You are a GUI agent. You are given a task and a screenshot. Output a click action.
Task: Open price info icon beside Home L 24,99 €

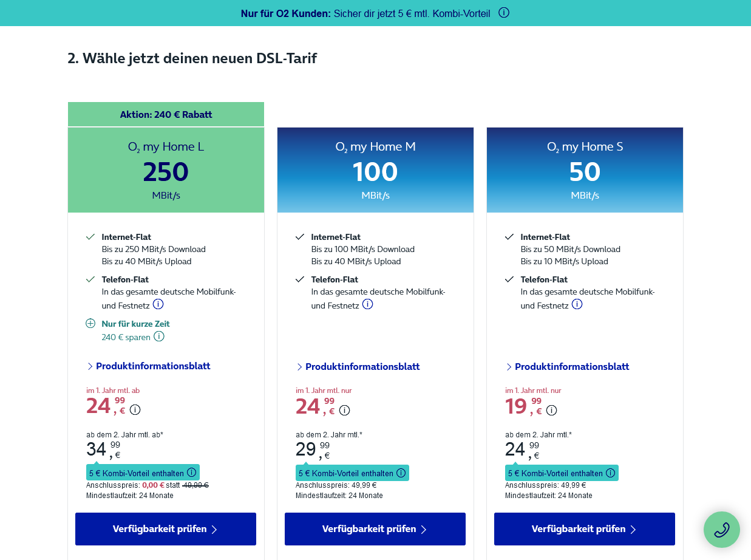point(135,410)
